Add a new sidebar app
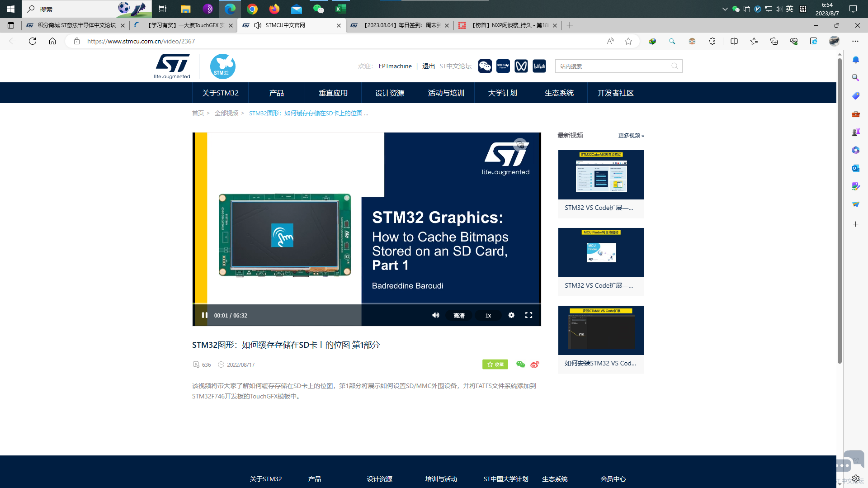Image resolution: width=868 pixels, height=488 pixels. [856, 224]
